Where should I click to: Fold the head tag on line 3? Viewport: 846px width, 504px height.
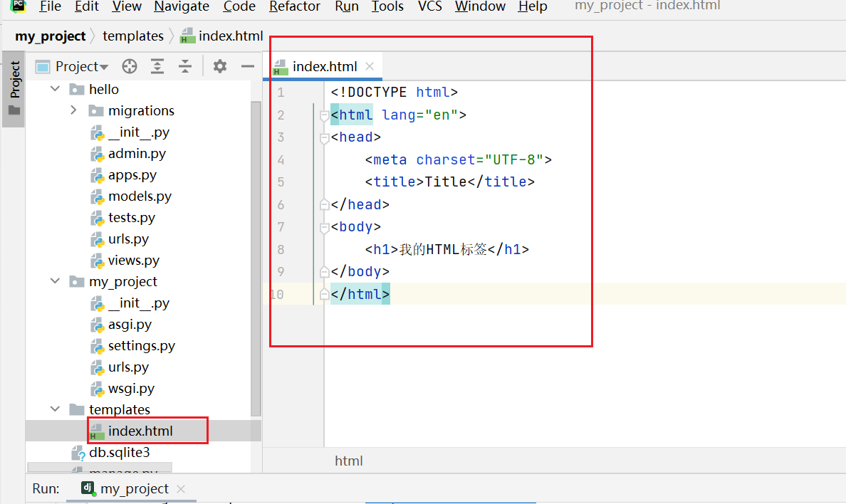point(324,137)
